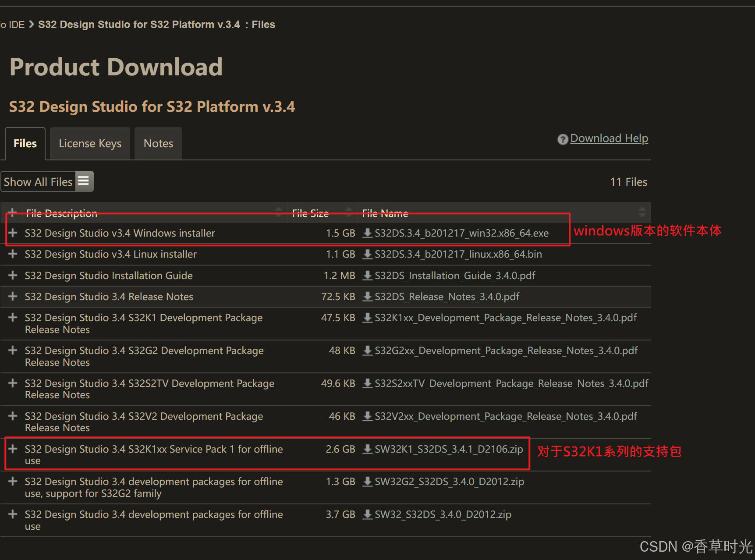Screen dimensions: 755x560
Task: Click the 1.5 GB file size cell
Action: (340, 233)
